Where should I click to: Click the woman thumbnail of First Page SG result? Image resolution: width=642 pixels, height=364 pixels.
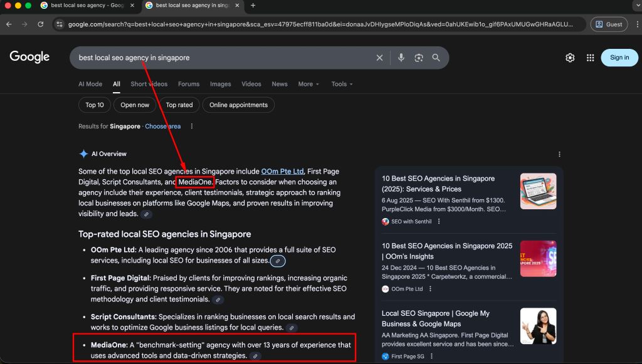point(538,326)
